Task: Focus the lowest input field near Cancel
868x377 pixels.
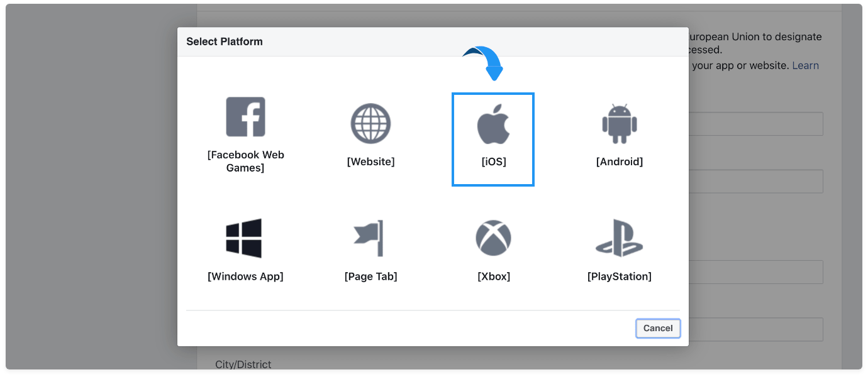Action: 756,329
